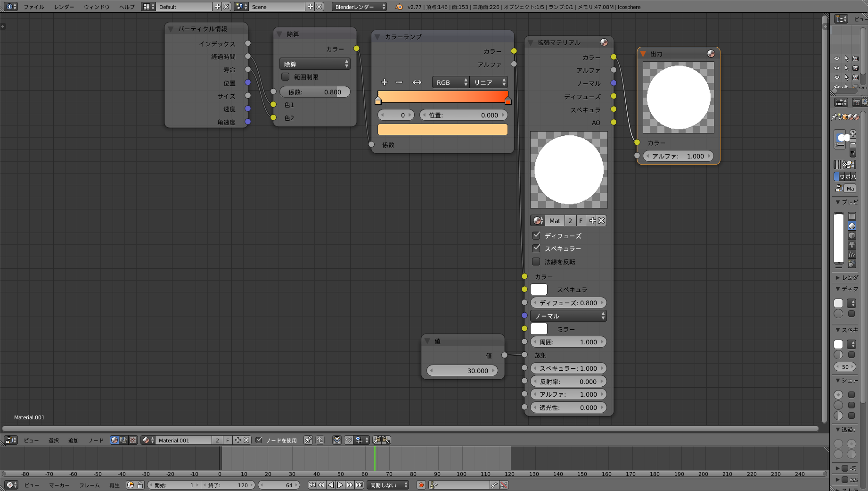Click go to parent node tree icon
868x491 pixels.
coord(320,440)
